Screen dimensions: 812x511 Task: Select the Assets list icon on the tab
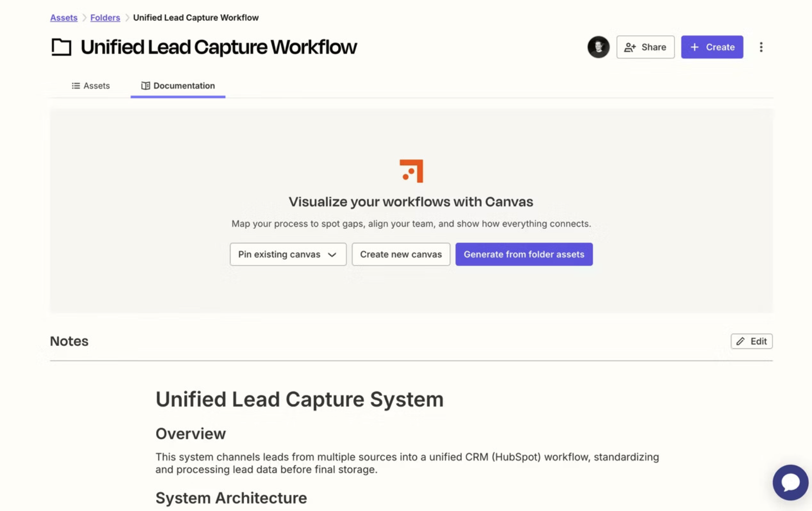[76, 85]
